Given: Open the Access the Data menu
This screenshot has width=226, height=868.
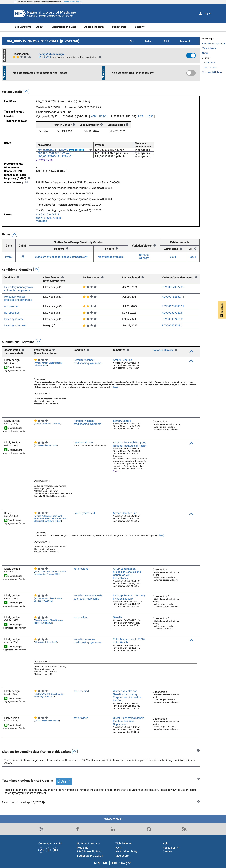Looking at the screenshot, I should tap(95, 27).
